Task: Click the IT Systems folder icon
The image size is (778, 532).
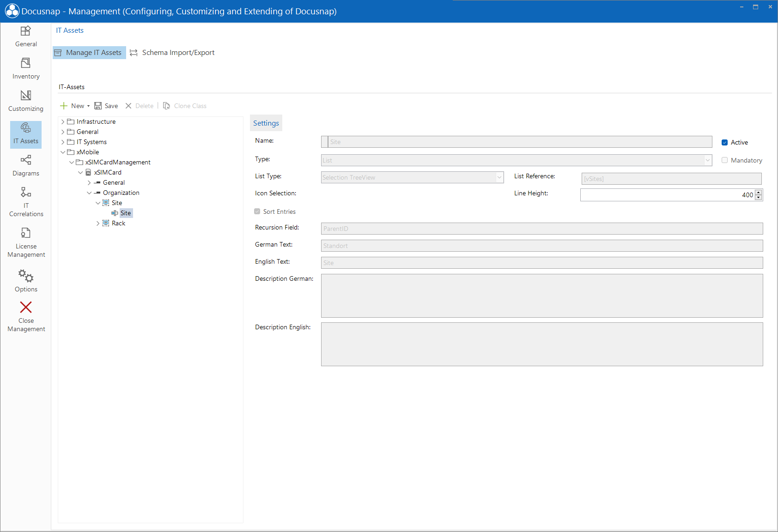Action: (x=71, y=142)
